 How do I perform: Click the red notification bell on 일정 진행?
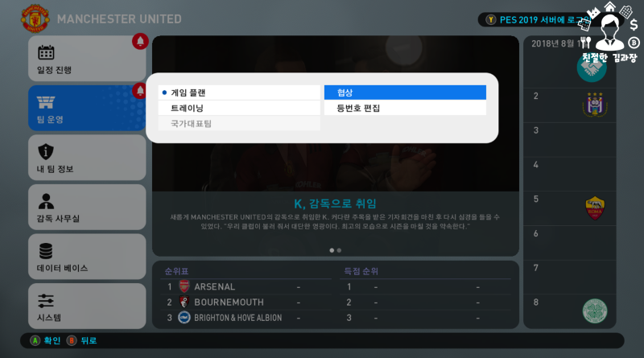click(140, 42)
